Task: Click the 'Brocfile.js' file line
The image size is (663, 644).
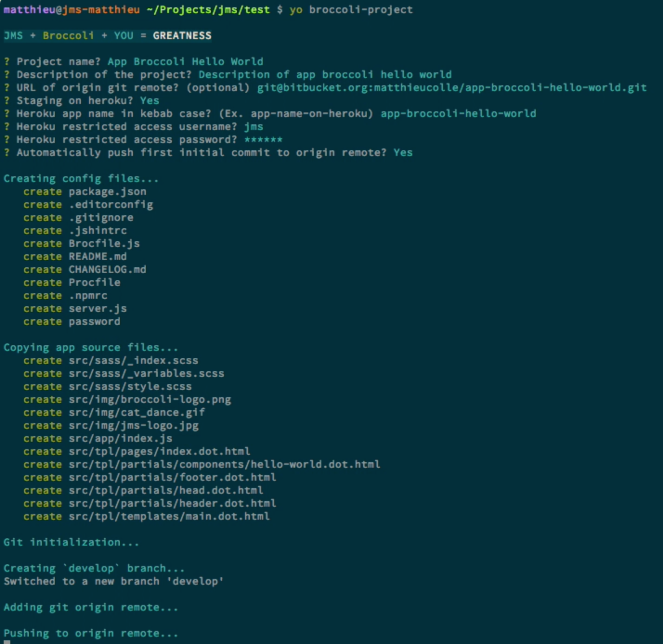Action: [x=82, y=244]
